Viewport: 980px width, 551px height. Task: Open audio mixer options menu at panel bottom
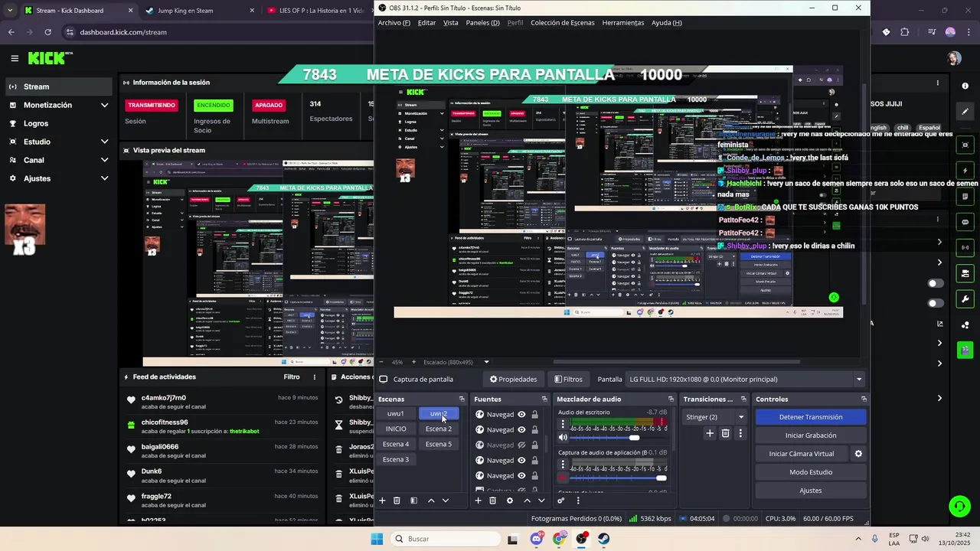click(x=578, y=500)
